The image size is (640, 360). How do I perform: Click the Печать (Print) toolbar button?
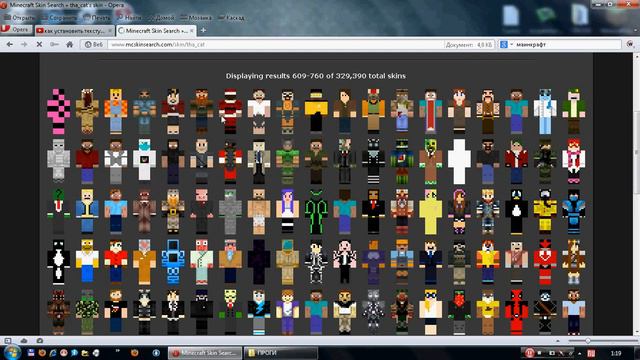pos(97,18)
